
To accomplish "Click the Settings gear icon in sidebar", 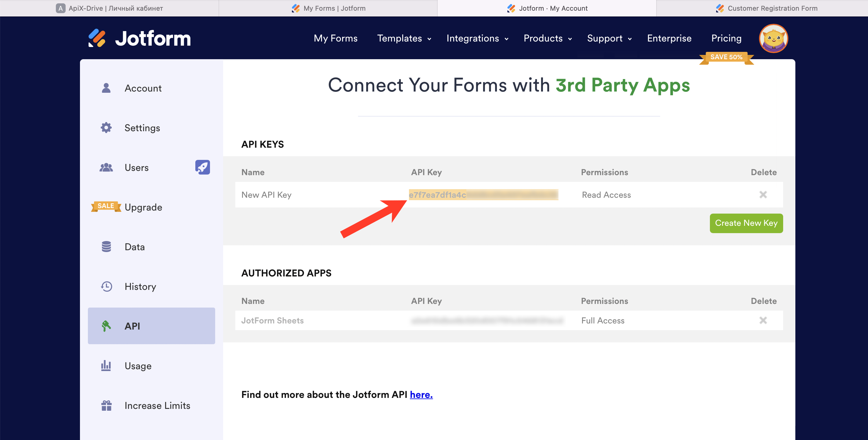I will click(x=106, y=128).
